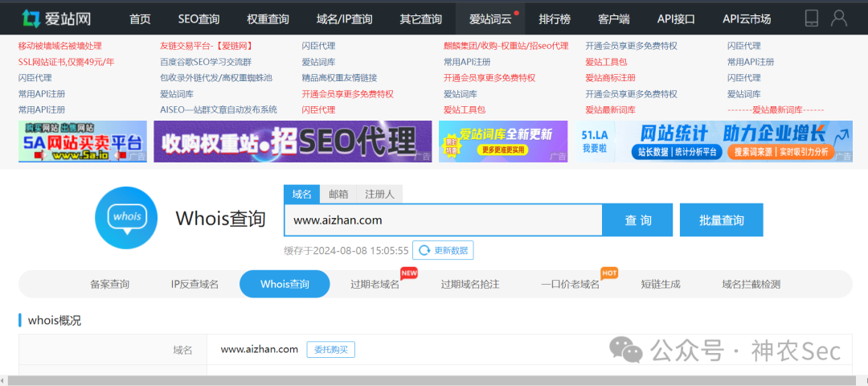
Task: Open 域名/IP查询 menu
Action: pyautogui.click(x=344, y=19)
